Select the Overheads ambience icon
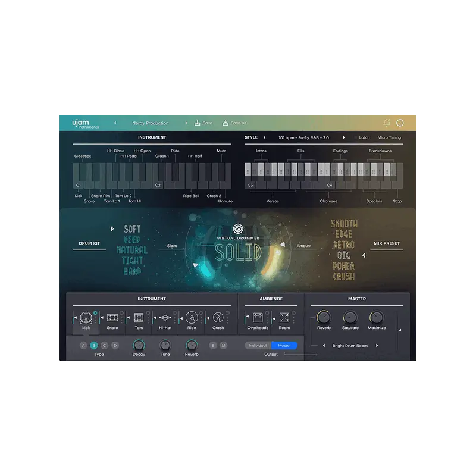The image size is (476, 476). [x=258, y=318]
